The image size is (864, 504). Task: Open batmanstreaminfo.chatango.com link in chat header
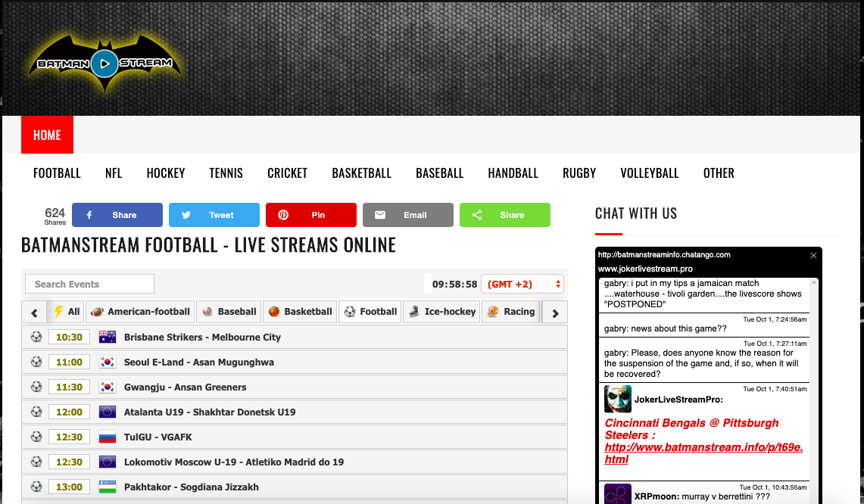(664, 254)
